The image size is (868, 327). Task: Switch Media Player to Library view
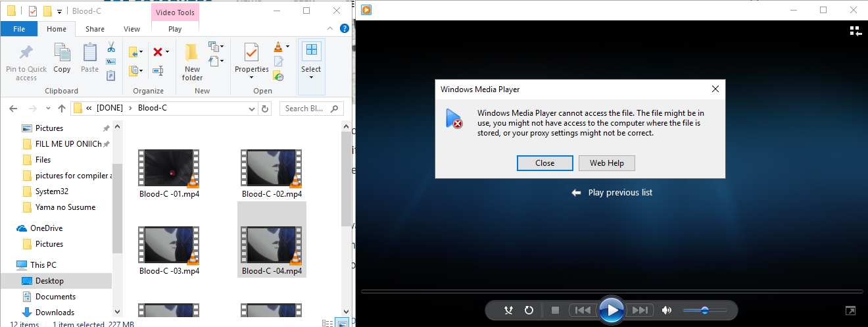[x=855, y=31]
